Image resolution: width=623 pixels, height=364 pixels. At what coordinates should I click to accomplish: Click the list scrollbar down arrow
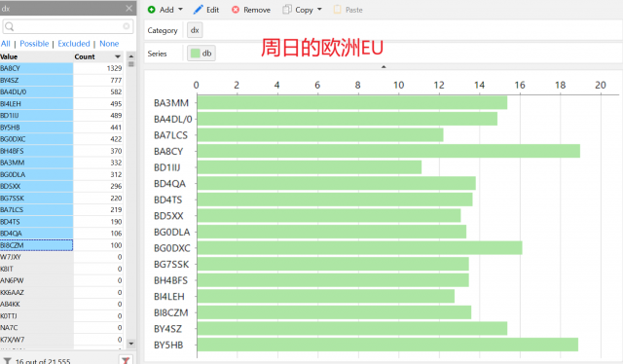(x=131, y=344)
